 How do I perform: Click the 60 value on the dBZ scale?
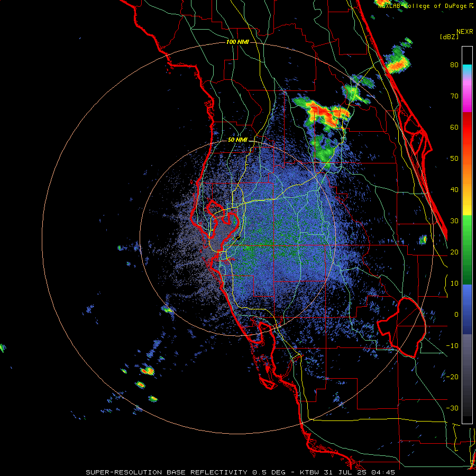pos(454,127)
